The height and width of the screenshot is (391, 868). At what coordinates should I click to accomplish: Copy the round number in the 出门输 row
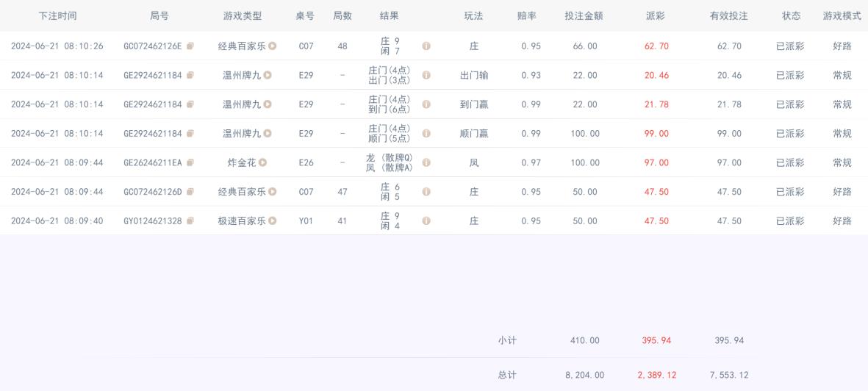190,75
